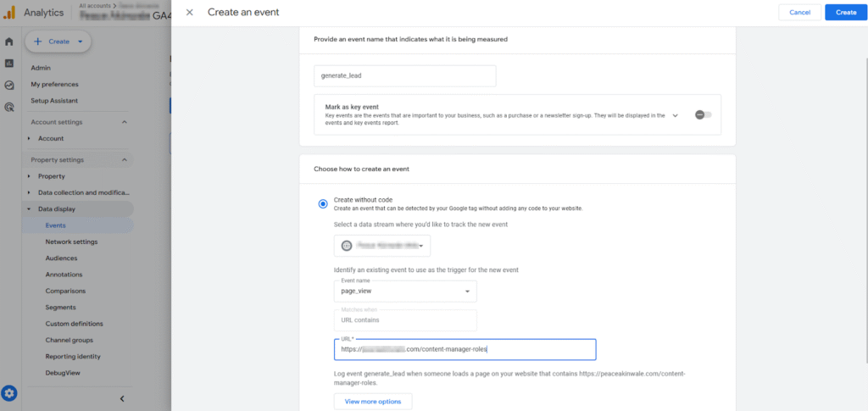Screen dimensions: 868x411
Task: Click the blue Create button
Action: click(845, 13)
